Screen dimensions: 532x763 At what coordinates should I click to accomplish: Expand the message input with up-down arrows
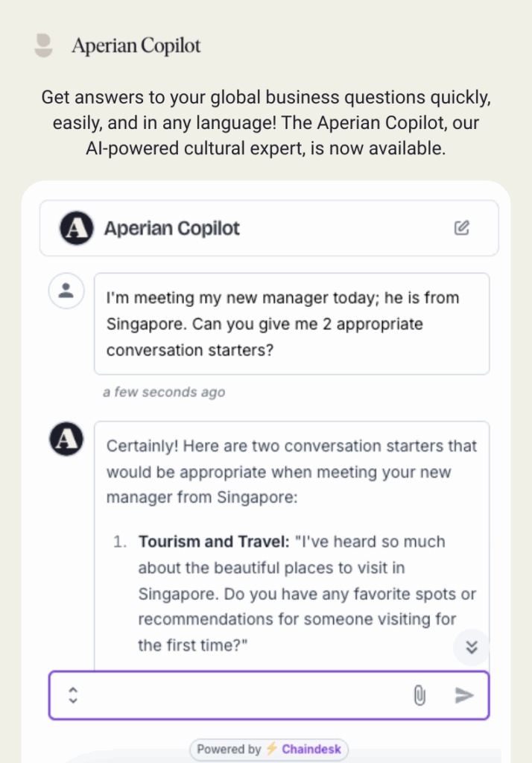tap(73, 695)
